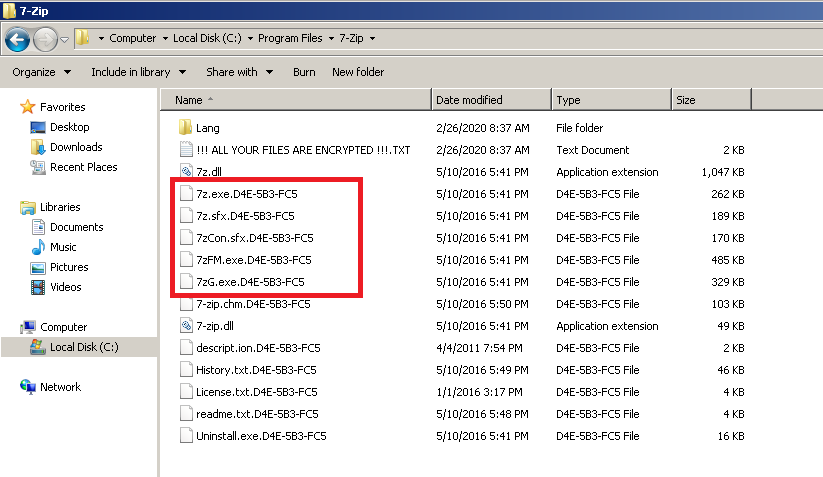
Task: Open the Organize dropdown menu
Action: pyautogui.click(x=41, y=72)
